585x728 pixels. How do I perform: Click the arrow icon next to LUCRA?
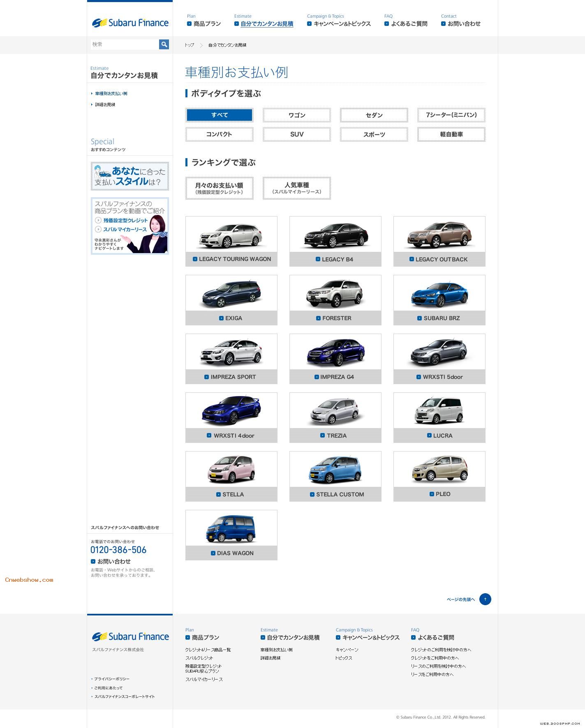click(429, 435)
